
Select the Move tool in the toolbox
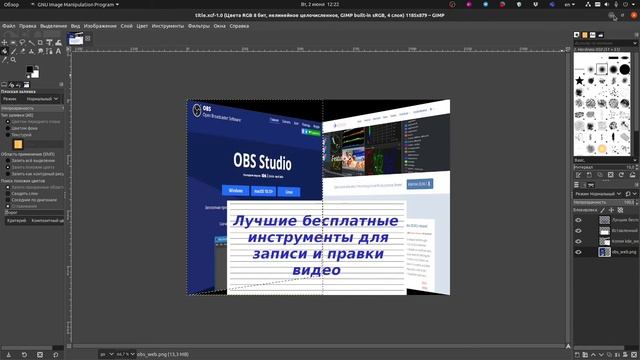(x=4, y=42)
